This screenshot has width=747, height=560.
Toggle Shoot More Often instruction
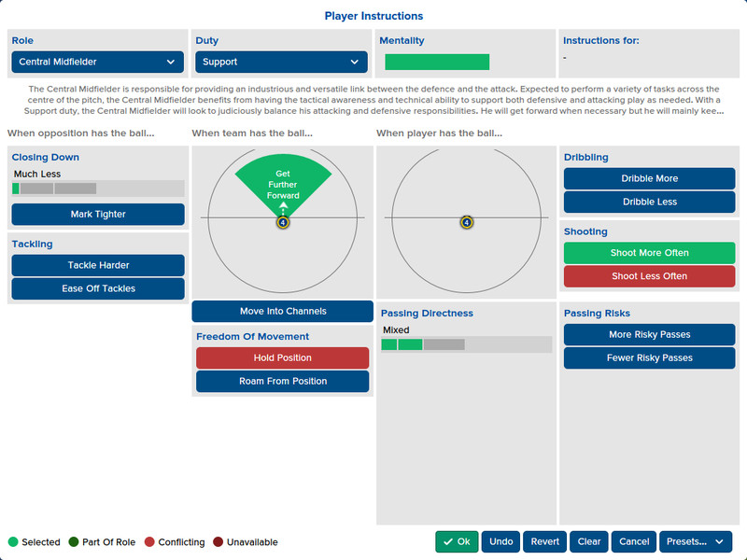[649, 253]
